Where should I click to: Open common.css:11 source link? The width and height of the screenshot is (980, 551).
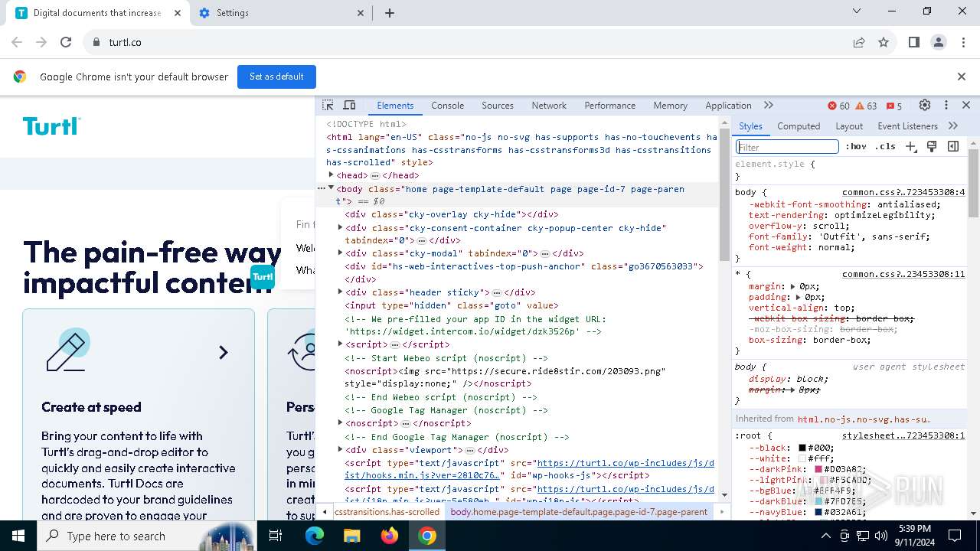tap(903, 274)
